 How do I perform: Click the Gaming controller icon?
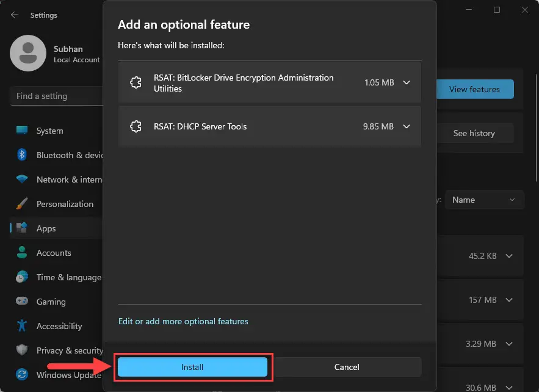pos(22,301)
